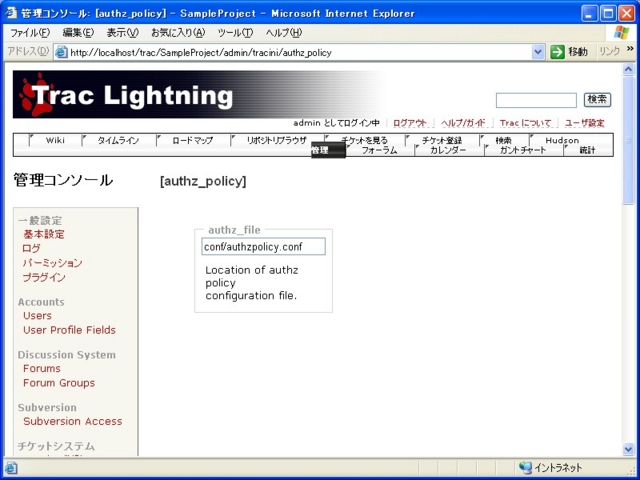Open the チケットを見る tab
The image size is (640, 480).
364,140
